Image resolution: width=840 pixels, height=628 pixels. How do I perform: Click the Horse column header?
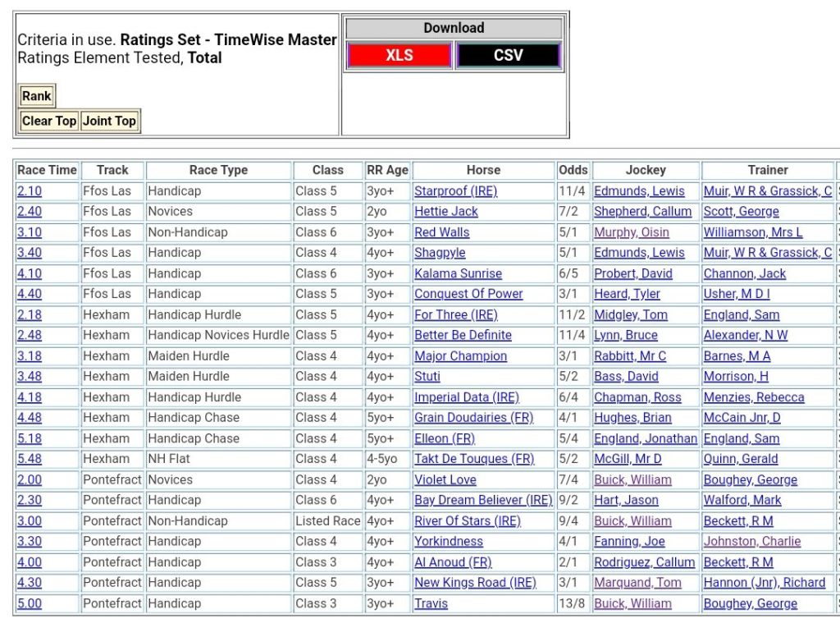coord(483,170)
